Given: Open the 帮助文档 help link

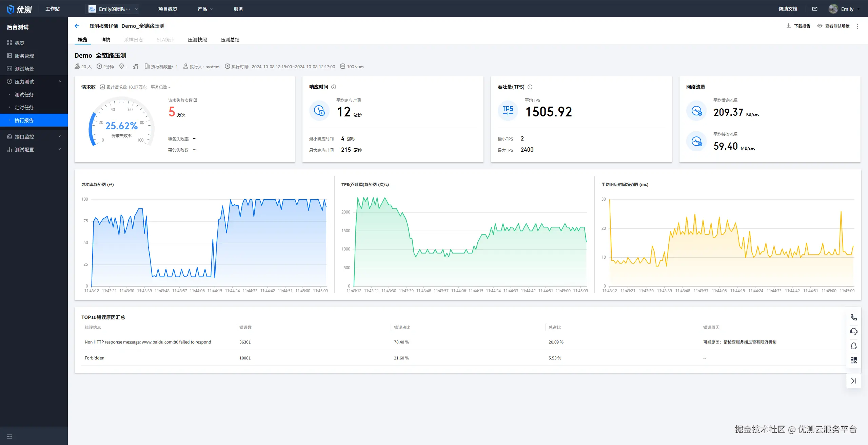Looking at the screenshot, I should (x=788, y=9).
